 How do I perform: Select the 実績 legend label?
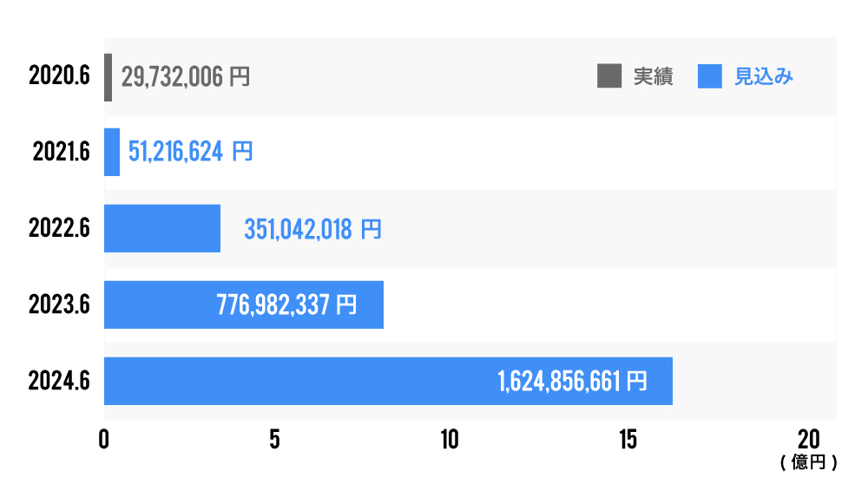click(x=653, y=76)
